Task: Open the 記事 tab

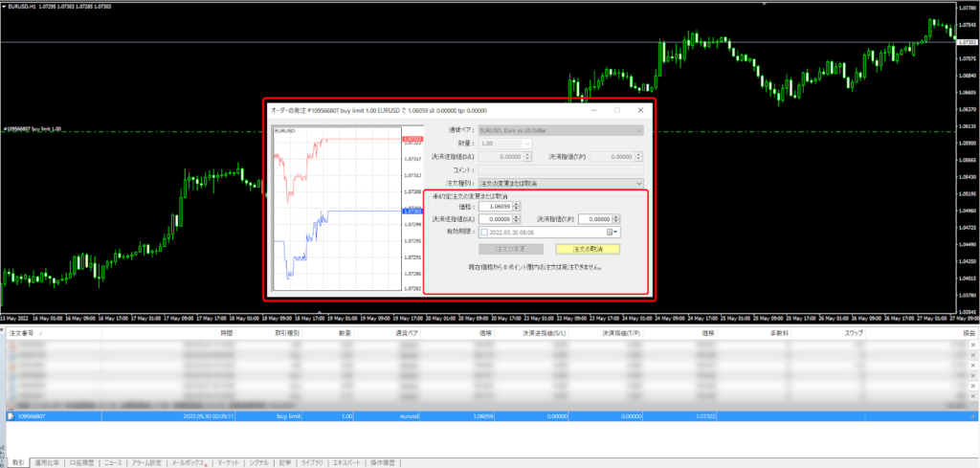Action: click(x=285, y=463)
